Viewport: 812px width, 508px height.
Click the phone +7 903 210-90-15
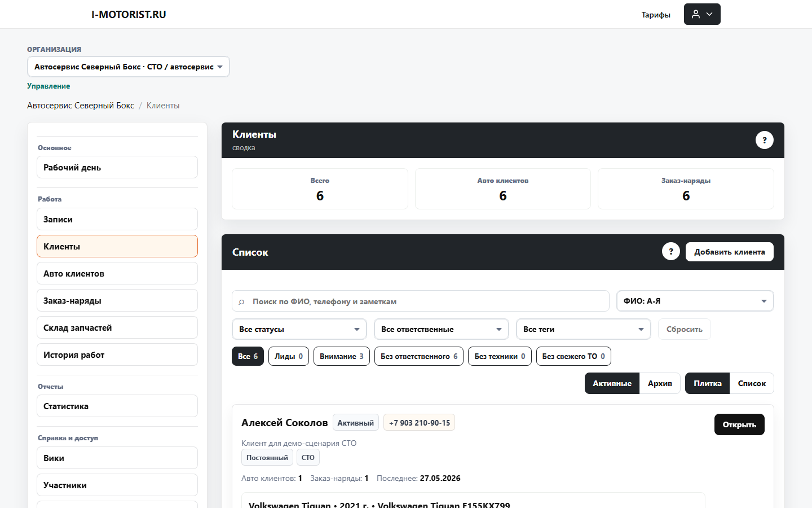click(x=420, y=423)
